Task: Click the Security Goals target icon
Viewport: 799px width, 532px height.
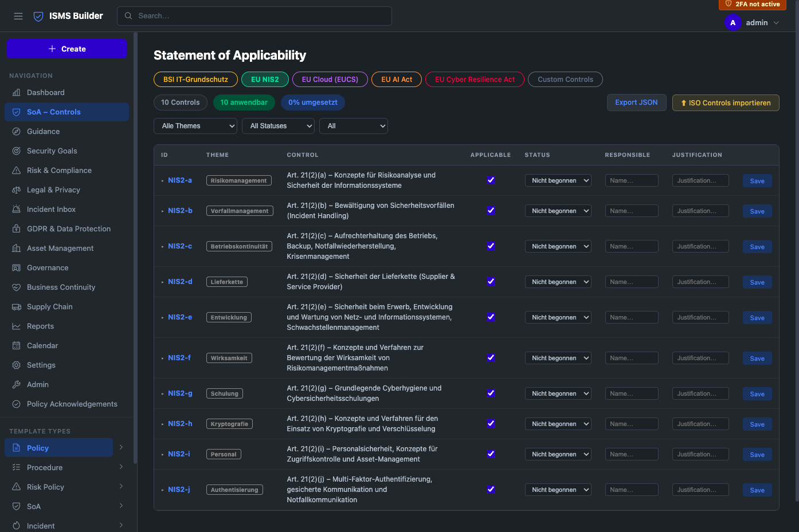Action: (x=17, y=151)
